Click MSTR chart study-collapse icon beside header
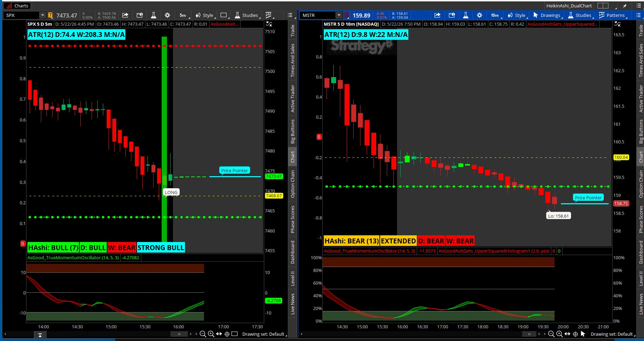This screenshot has width=644, height=341. coord(617,24)
